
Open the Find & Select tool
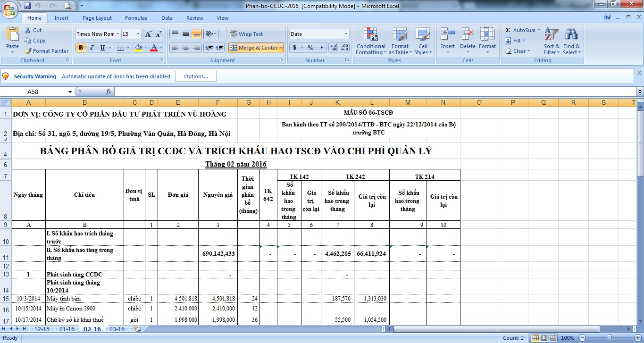pyautogui.click(x=571, y=41)
